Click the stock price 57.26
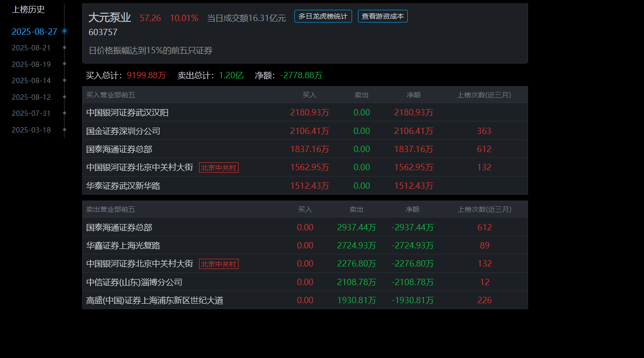The width and height of the screenshot is (644, 358). click(x=150, y=18)
